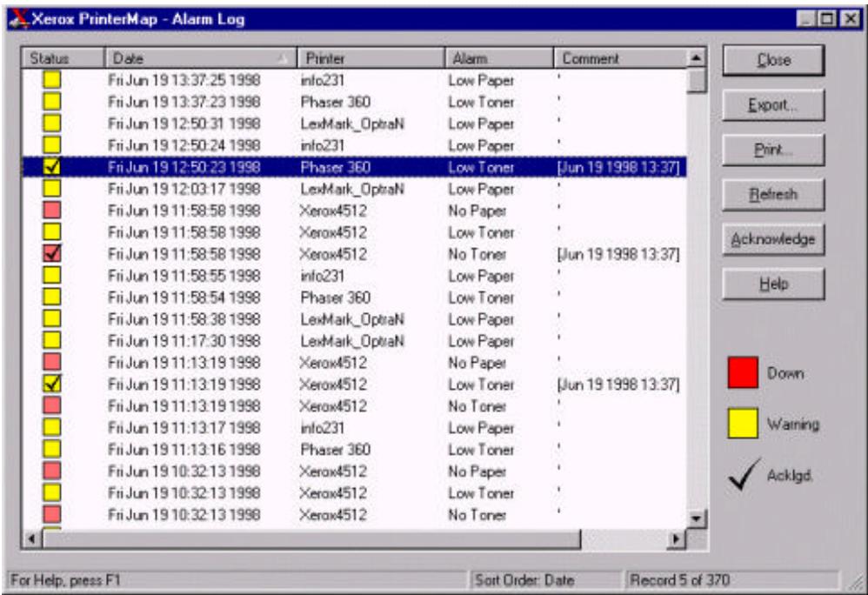Click the LexMark_OptraN cell in the 11:58:38 row
The height and width of the screenshot is (595, 868).
[352, 319]
